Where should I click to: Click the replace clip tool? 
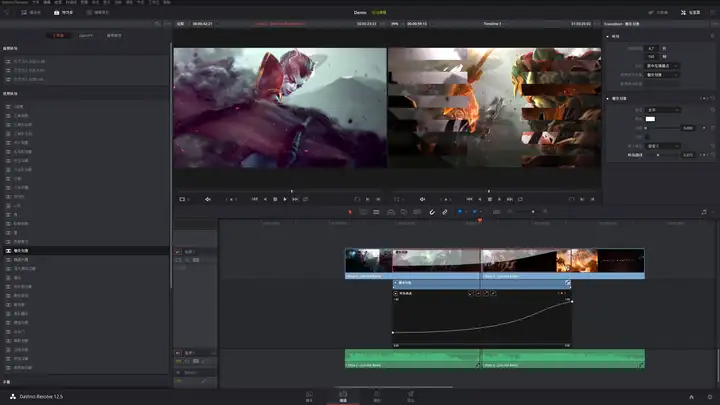(417, 212)
